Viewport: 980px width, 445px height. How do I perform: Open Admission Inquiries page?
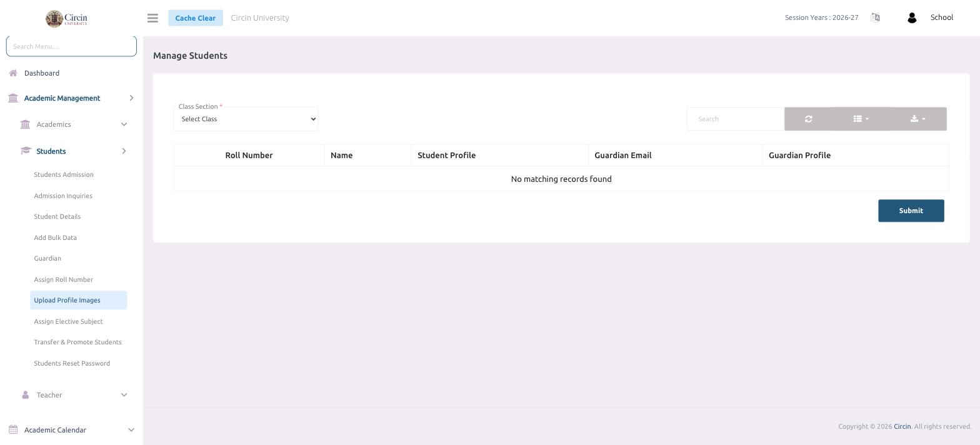pos(63,196)
